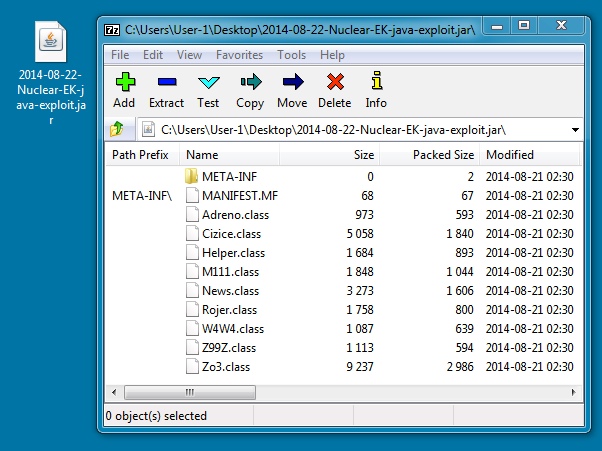Select the META-INF folder entry
This screenshot has width=602, height=451.
[229, 177]
